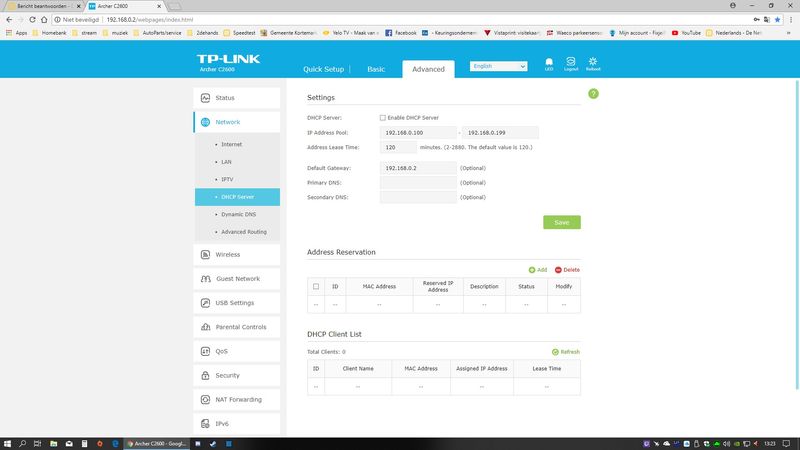This screenshot has height=450, width=800.
Task: Click the QoS icon in the sidebar
Action: coord(206,352)
